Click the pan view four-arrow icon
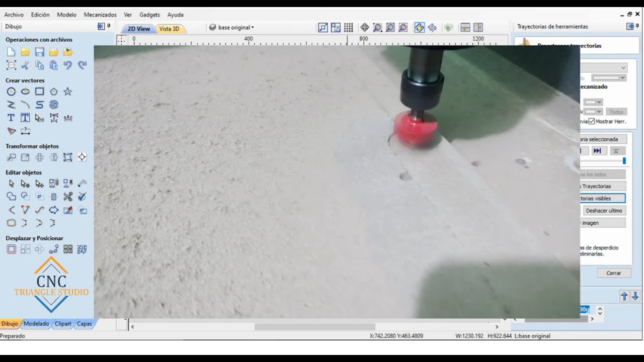This screenshot has width=644, height=362. click(365, 28)
